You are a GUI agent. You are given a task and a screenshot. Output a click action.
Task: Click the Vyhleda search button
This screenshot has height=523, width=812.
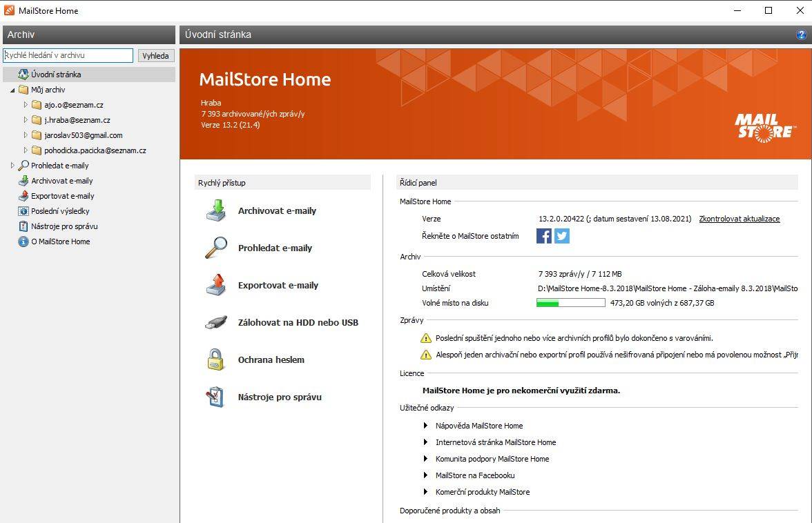156,56
